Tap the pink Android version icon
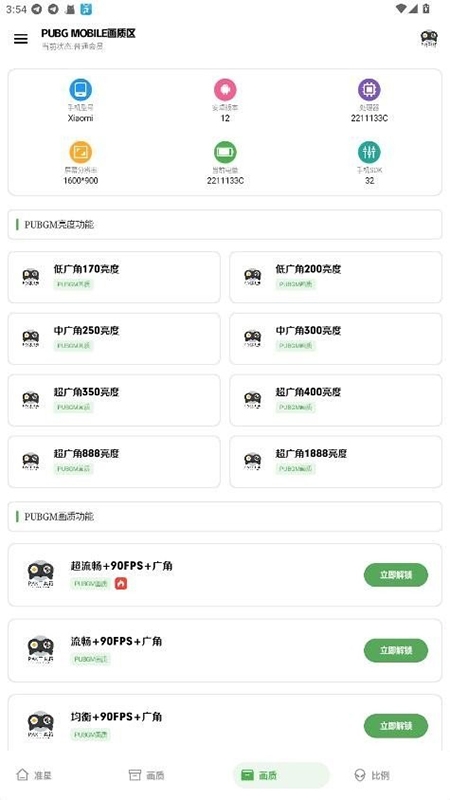 coord(225,90)
